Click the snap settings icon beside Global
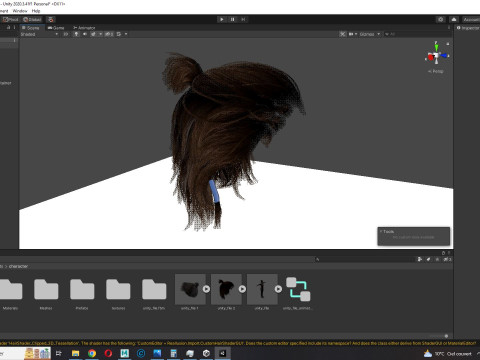 pos(50,19)
